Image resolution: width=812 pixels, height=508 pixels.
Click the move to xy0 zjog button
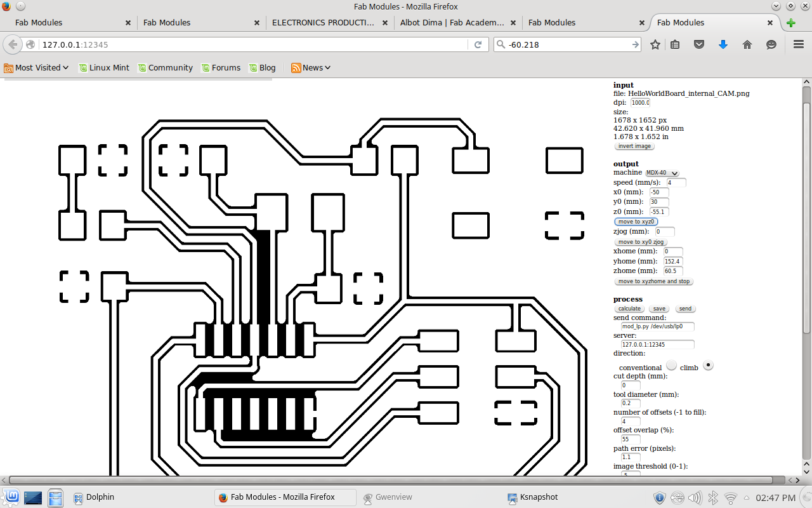coord(641,242)
